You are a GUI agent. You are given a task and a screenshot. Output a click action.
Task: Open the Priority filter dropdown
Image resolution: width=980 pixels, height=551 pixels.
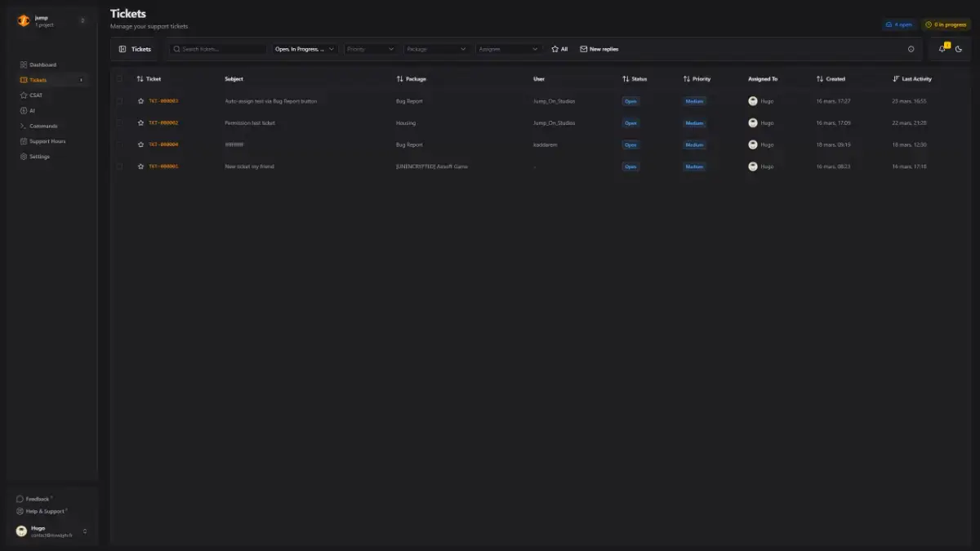pos(371,49)
